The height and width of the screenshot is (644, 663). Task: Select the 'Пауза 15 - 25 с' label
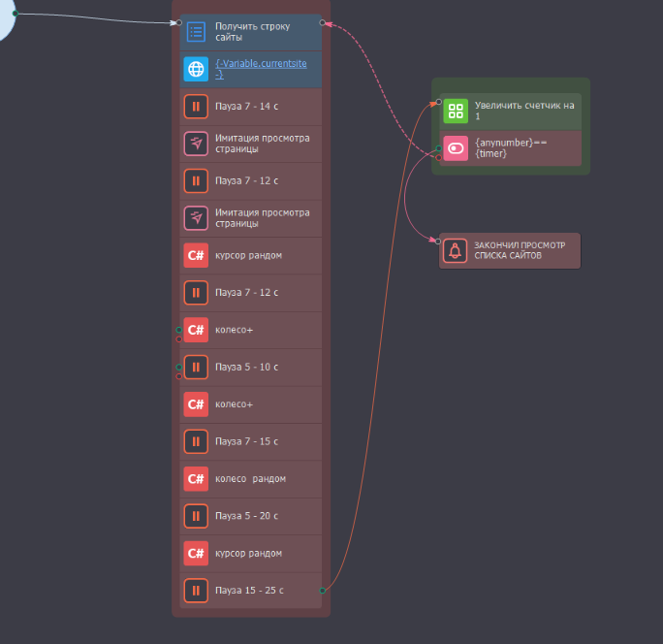pos(249,591)
